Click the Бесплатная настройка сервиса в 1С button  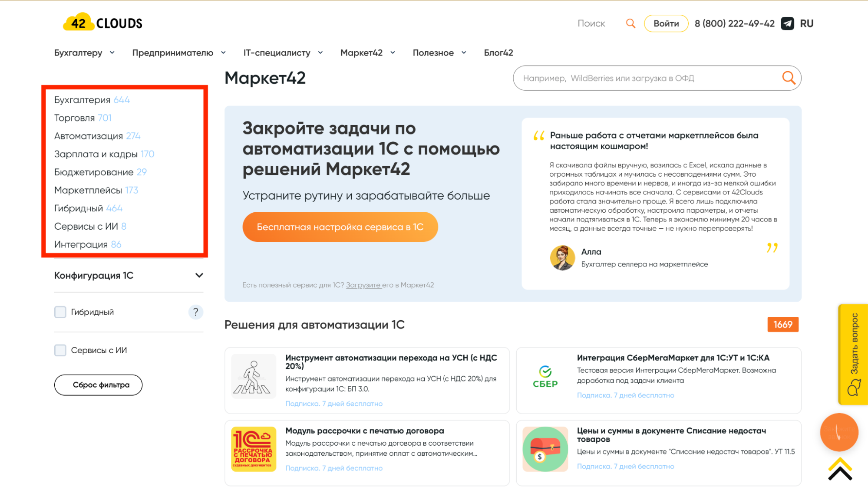tap(340, 227)
